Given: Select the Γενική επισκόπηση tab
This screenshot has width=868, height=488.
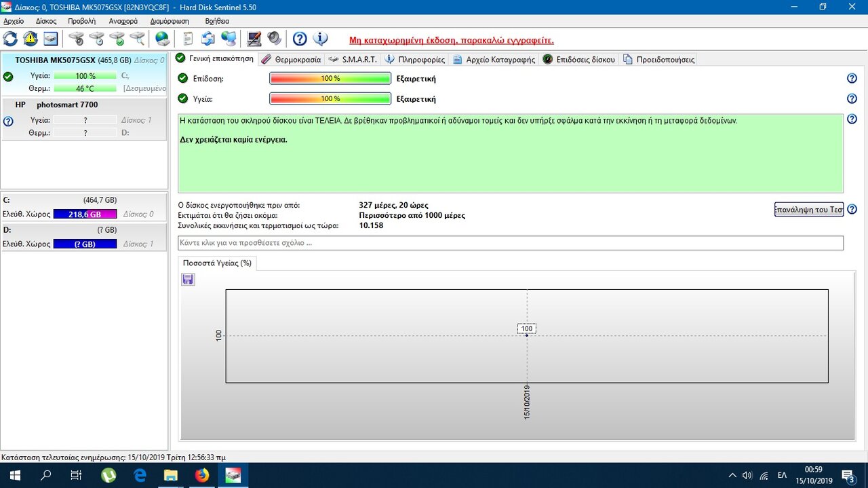Looking at the screenshot, I should [215, 58].
